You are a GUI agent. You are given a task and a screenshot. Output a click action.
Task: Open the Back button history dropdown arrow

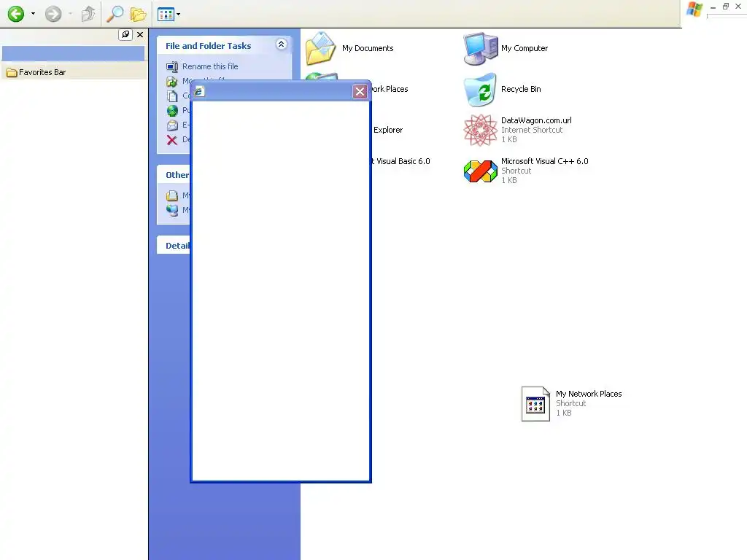[33, 14]
